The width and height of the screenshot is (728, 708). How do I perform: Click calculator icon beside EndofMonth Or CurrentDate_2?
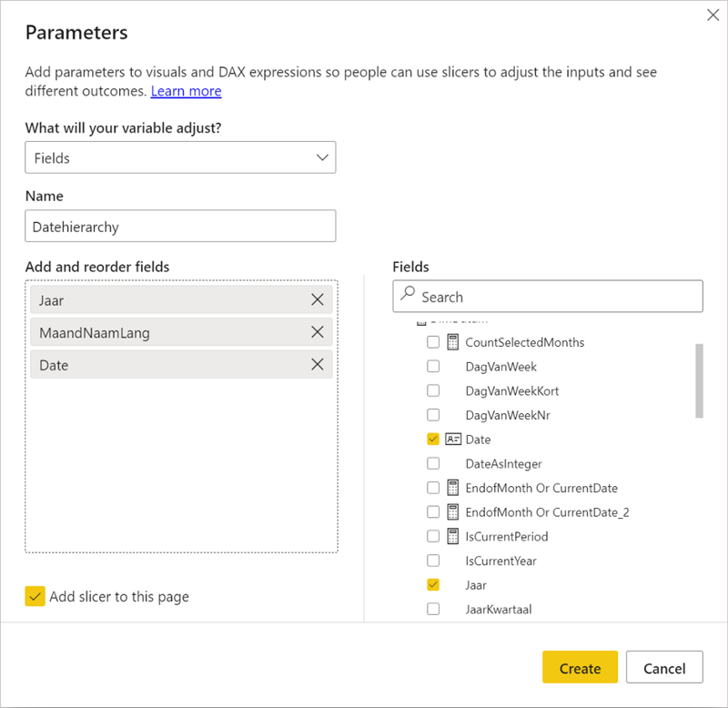[x=453, y=511]
